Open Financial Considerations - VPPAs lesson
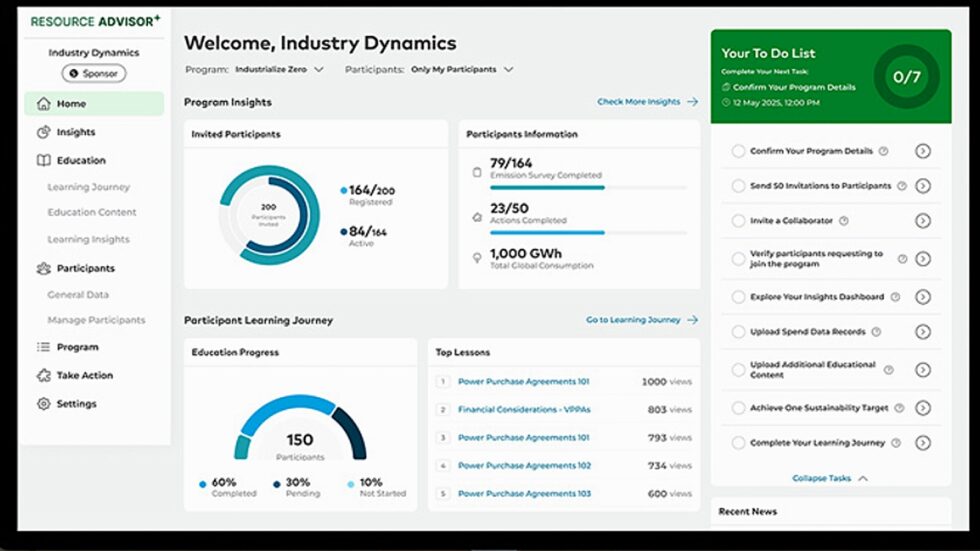The height and width of the screenshot is (551, 980). point(523,410)
